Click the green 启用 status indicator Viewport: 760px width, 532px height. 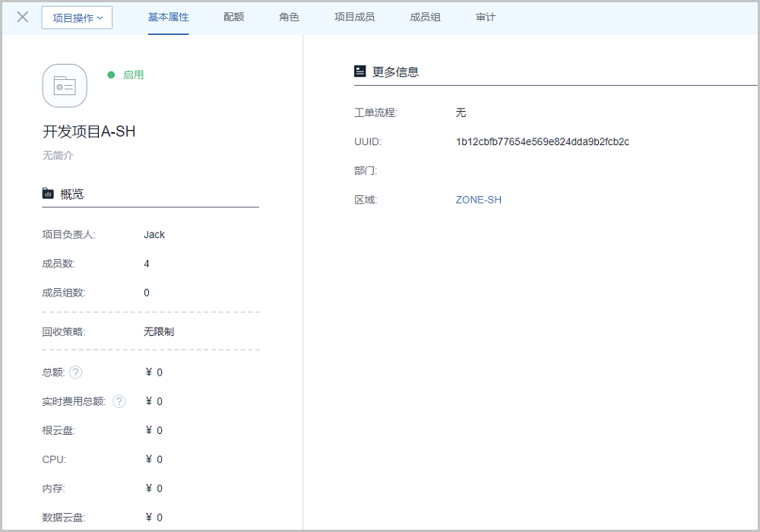coord(127,75)
